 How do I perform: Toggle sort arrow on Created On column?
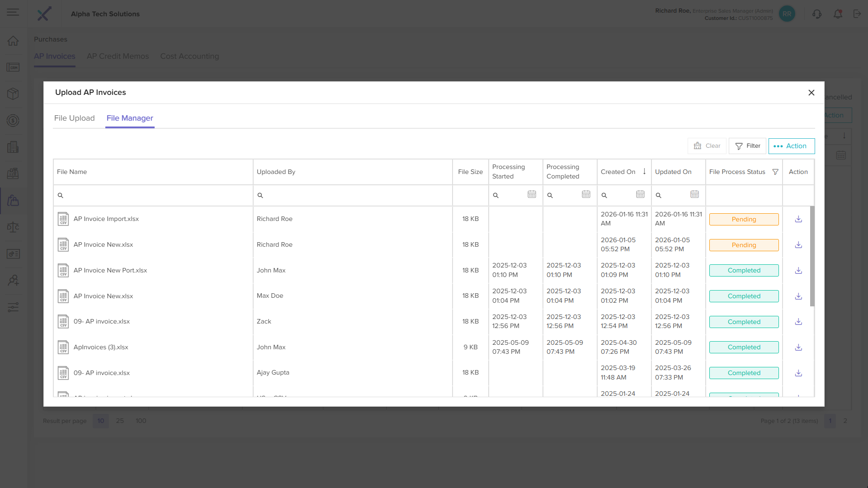[x=644, y=172]
